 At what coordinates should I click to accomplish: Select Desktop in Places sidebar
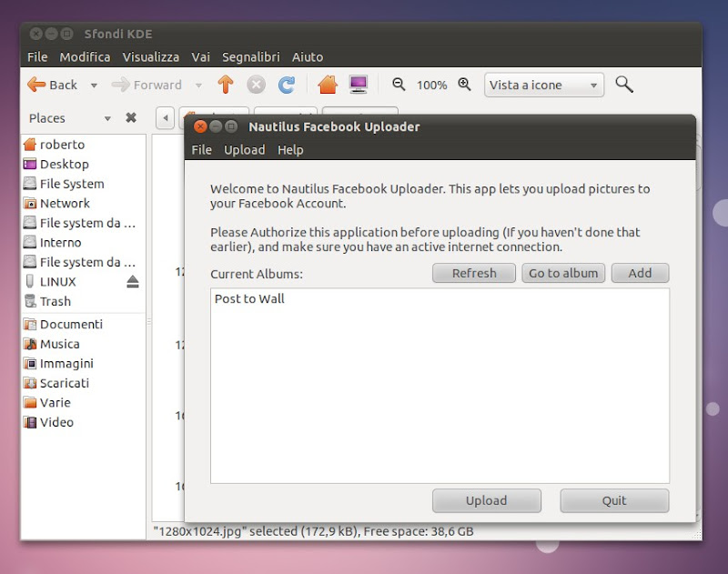pyautogui.click(x=84, y=165)
